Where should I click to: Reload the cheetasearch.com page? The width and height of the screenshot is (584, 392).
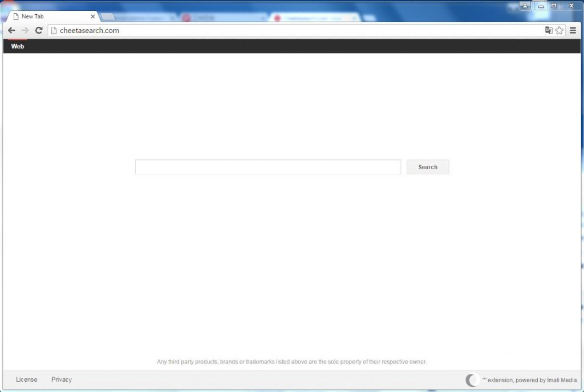pyautogui.click(x=39, y=31)
